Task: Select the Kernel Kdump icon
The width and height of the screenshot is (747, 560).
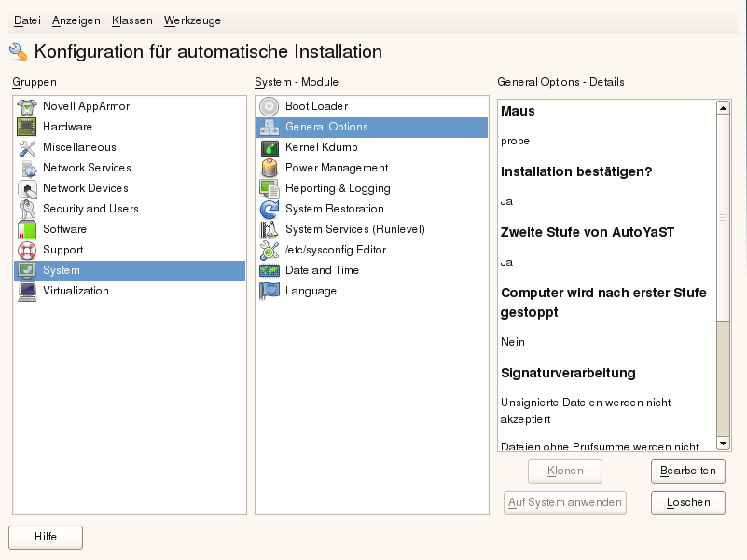Action: (270, 147)
